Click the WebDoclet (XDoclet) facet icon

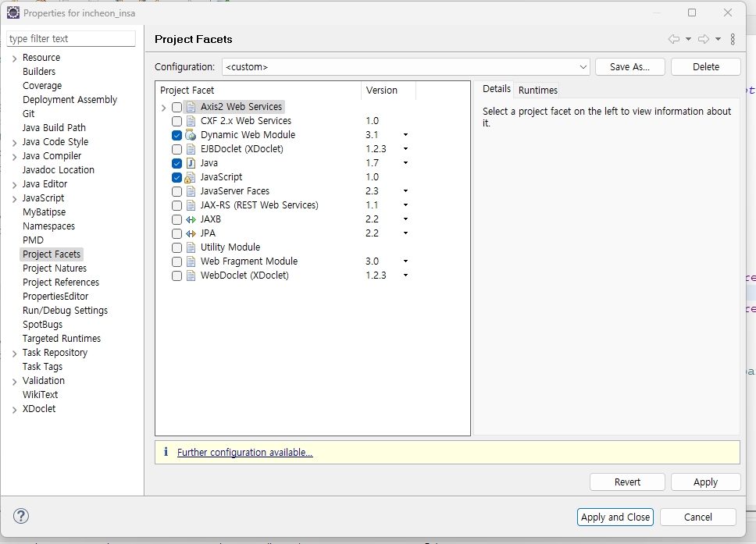191,276
